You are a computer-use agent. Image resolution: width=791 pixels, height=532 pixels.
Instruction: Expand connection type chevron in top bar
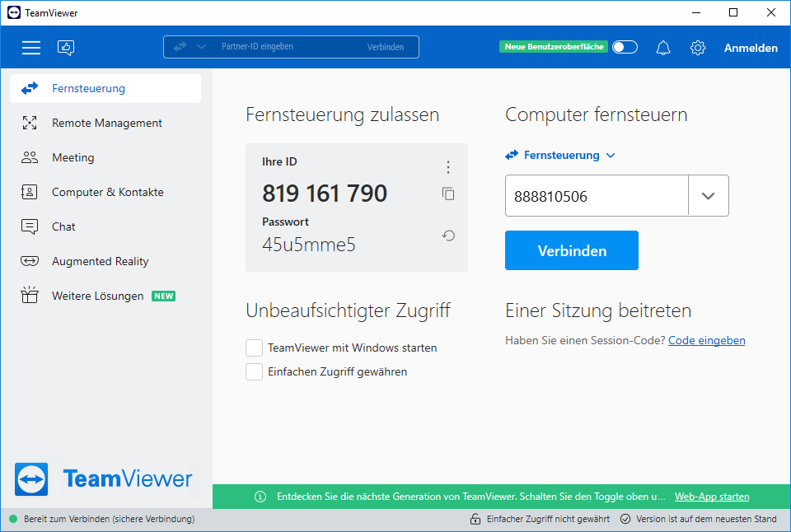tap(201, 47)
